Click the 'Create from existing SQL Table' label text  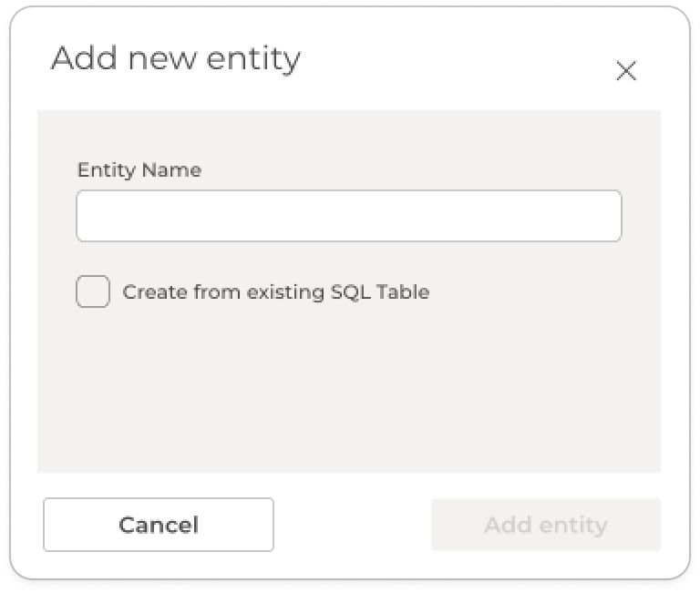pos(275,292)
